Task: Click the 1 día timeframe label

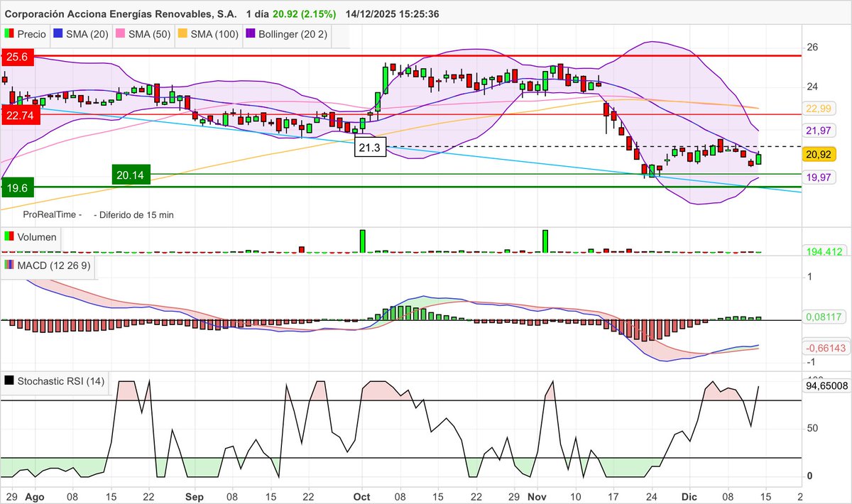Action: point(257,14)
